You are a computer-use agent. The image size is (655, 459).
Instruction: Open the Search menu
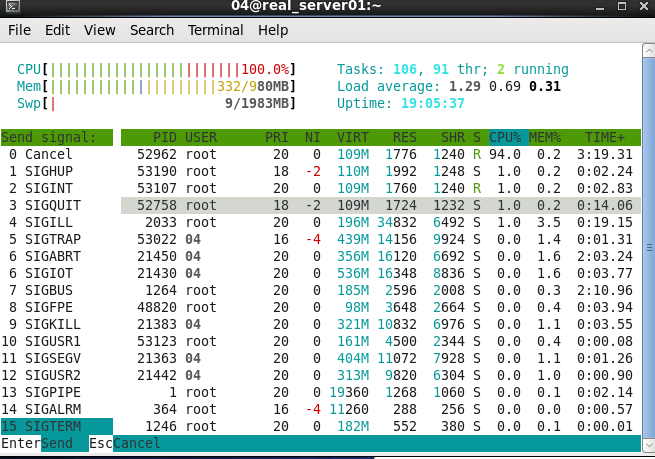pos(152,30)
